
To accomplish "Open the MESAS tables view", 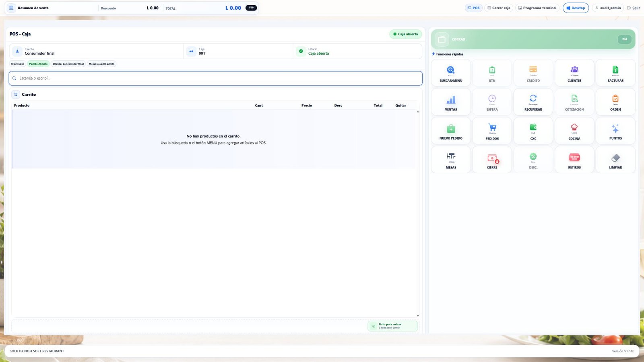I will [x=451, y=160].
